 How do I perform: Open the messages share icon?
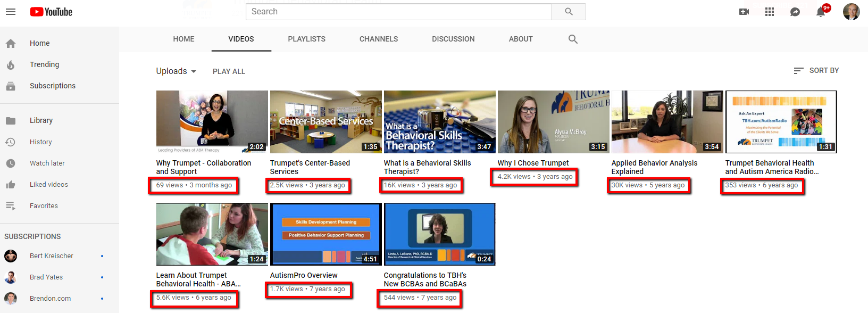pos(795,12)
